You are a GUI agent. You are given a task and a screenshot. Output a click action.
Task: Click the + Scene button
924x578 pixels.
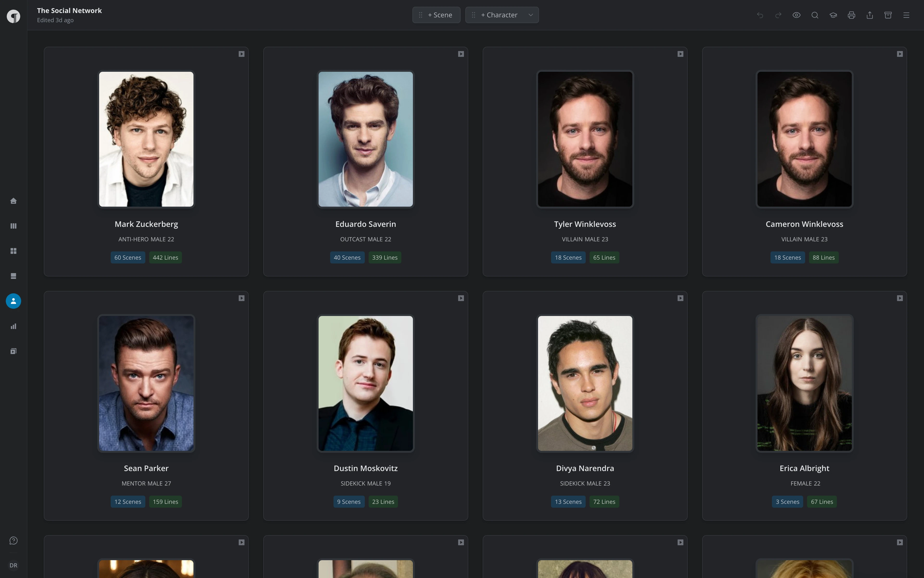point(436,15)
